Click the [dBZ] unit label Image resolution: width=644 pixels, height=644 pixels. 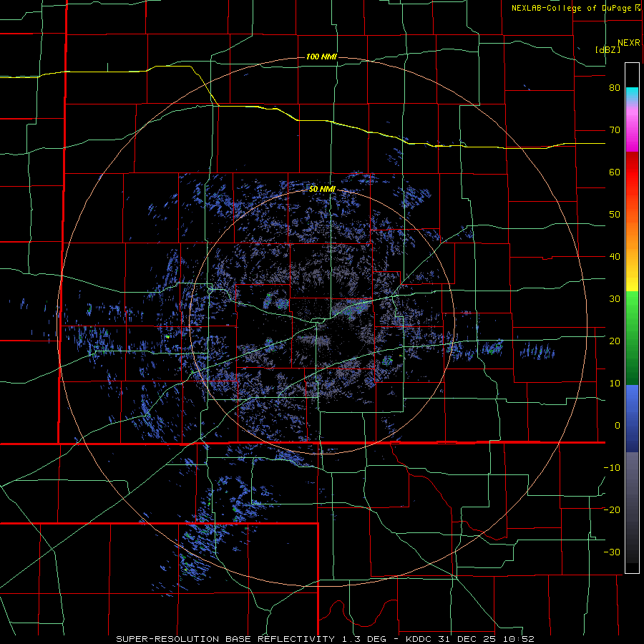point(608,50)
